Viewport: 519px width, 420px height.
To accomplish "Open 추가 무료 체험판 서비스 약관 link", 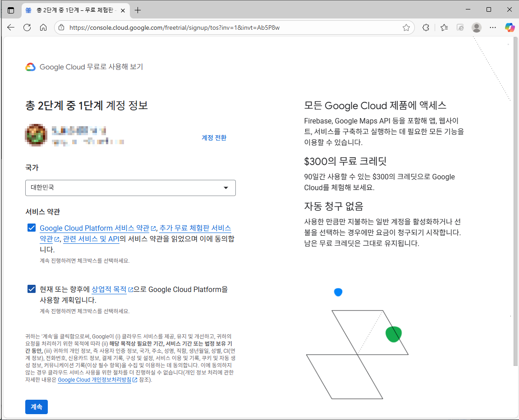I will coord(195,228).
